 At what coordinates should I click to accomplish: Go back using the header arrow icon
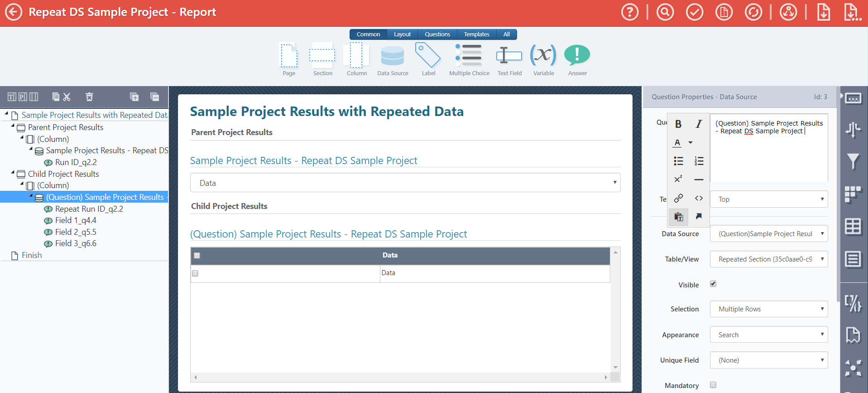pyautogui.click(x=14, y=12)
